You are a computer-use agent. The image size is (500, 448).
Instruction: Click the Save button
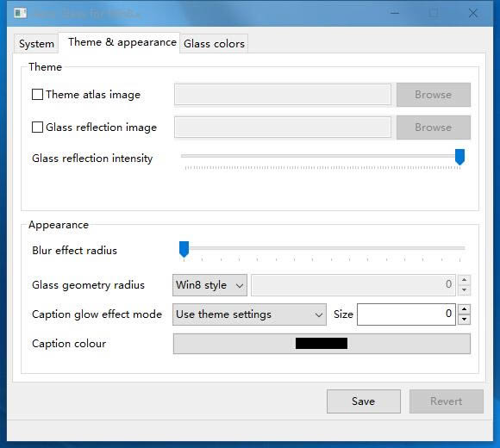[x=364, y=401]
